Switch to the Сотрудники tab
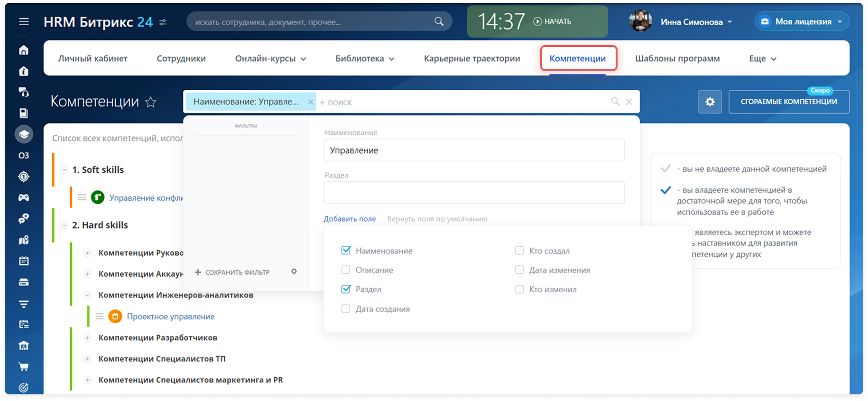 tap(181, 59)
